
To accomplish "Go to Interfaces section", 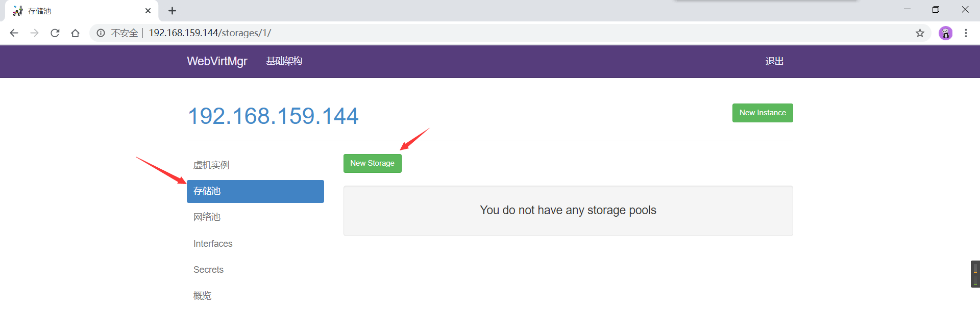I will 255,244.
